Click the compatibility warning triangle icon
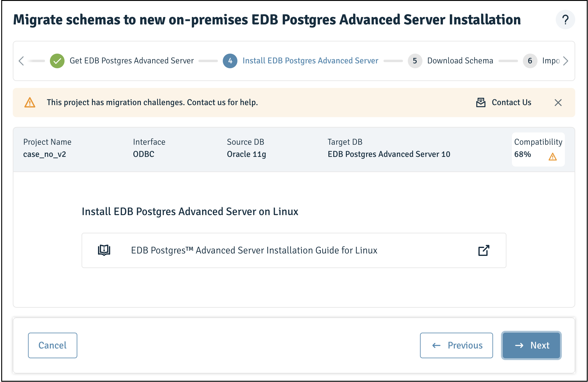 (x=553, y=157)
